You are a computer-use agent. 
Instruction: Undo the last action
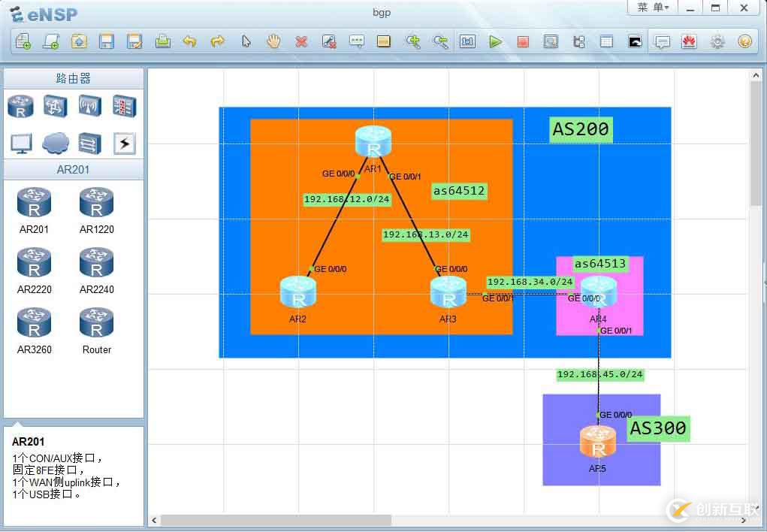190,41
